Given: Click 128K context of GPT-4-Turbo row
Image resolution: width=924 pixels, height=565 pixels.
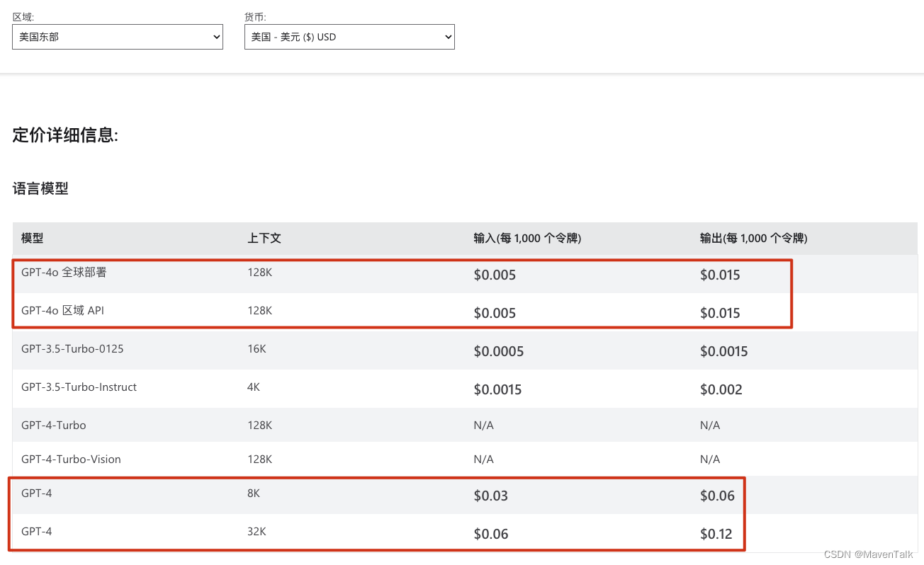Looking at the screenshot, I should coord(260,425).
